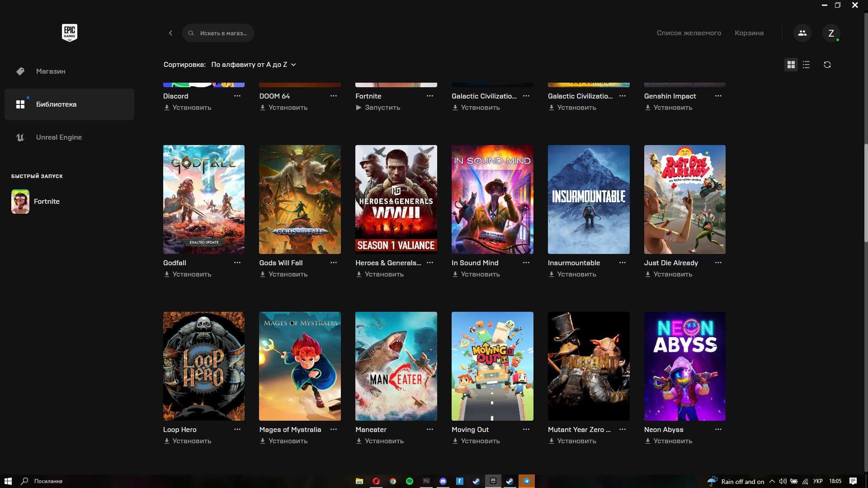Open Магазин in the sidebar
The width and height of the screenshot is (868, 488).
(69, 71)
